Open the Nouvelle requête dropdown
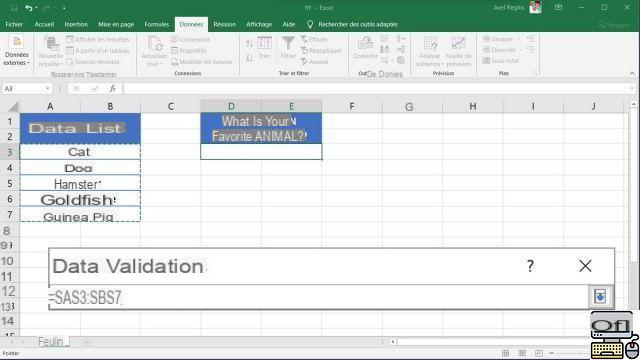 (51, 51)
